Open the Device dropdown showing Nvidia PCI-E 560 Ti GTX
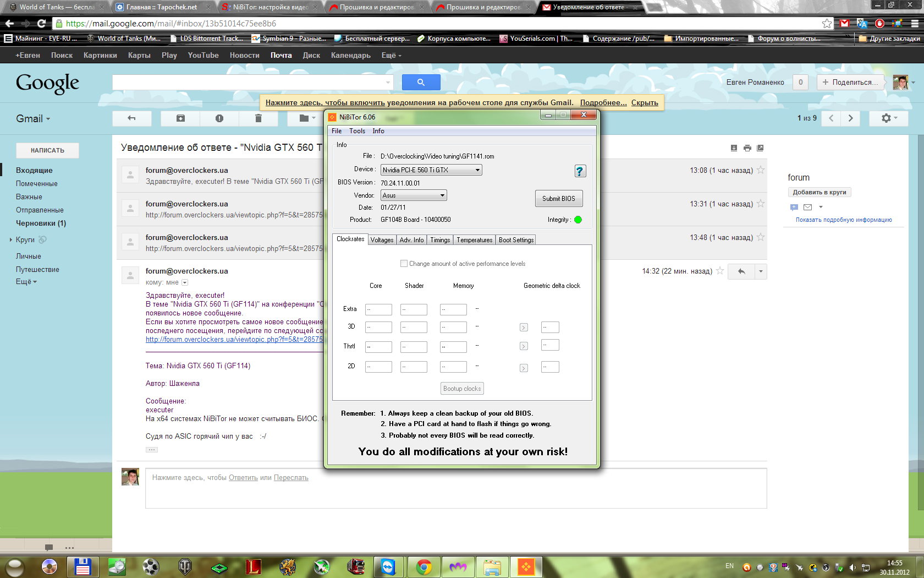The image size is (924, 578). pos(431,170)
